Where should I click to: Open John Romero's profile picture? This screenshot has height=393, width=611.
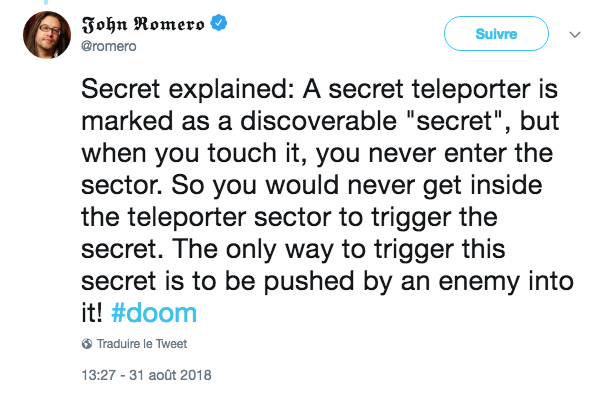(47, 35)
